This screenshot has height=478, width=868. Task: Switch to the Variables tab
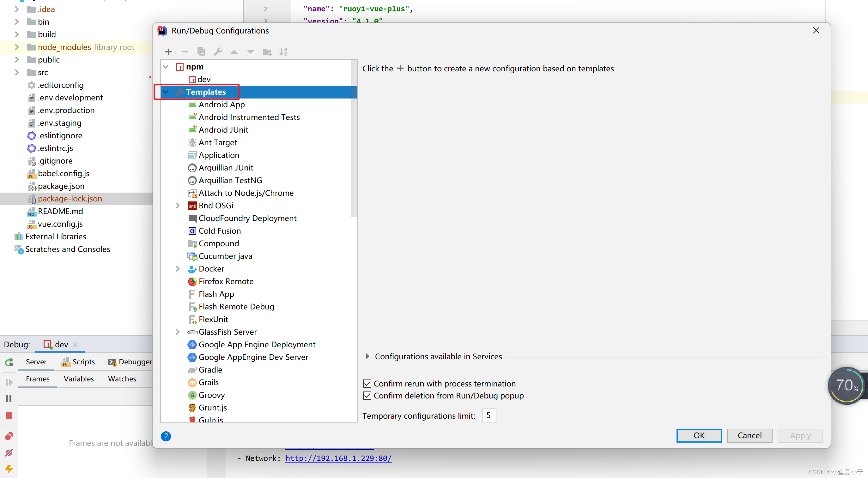pos(78,379)
